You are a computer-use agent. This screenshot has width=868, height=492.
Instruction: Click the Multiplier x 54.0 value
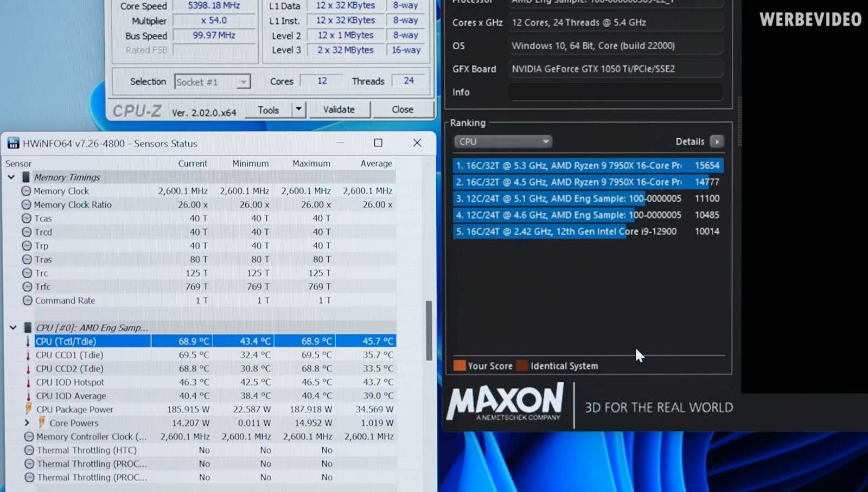click(x=214, y=21)
